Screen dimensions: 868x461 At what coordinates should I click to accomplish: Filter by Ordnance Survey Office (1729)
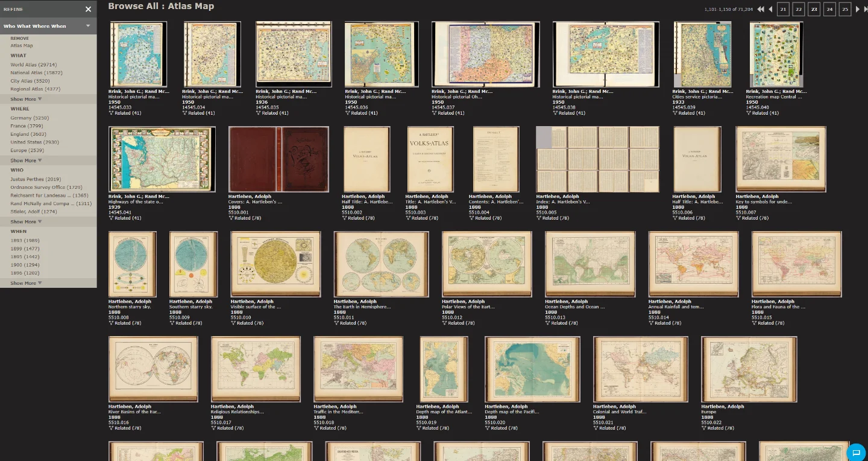point(46,187)
